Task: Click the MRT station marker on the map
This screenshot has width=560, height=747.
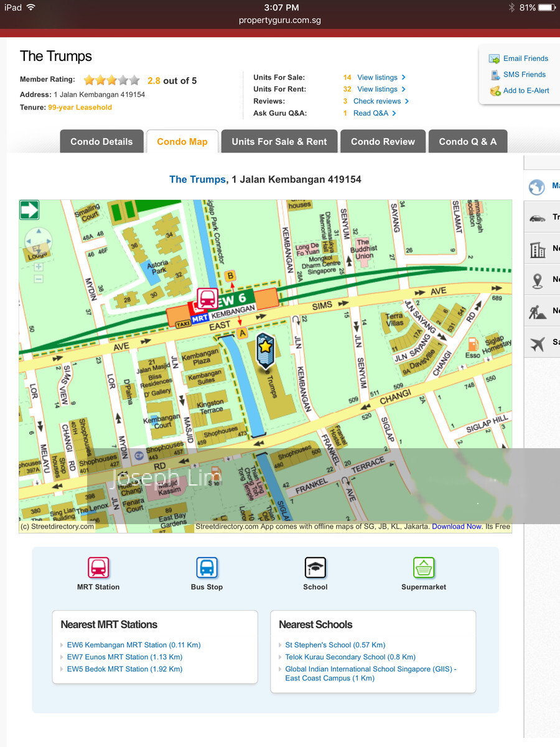Action: coord(207,299)
